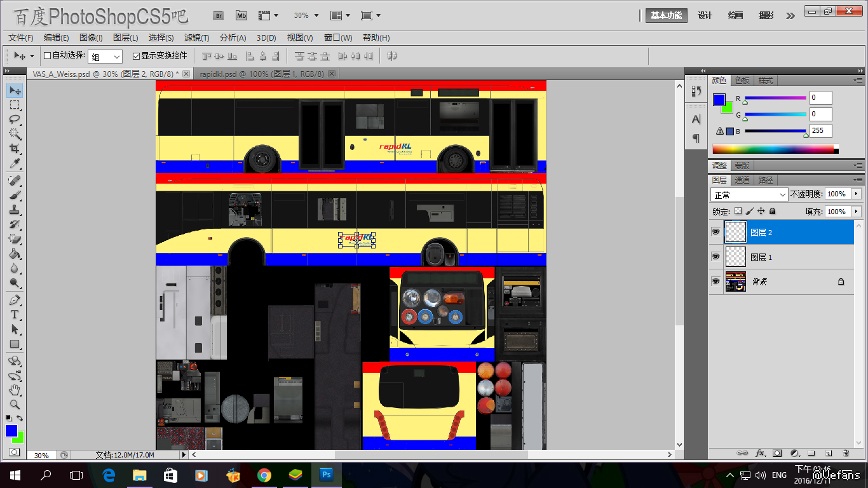The width and height of the screenshot is (868, 488).
Task: Create a new layer with the panel icon
Action: click(829, 453)
